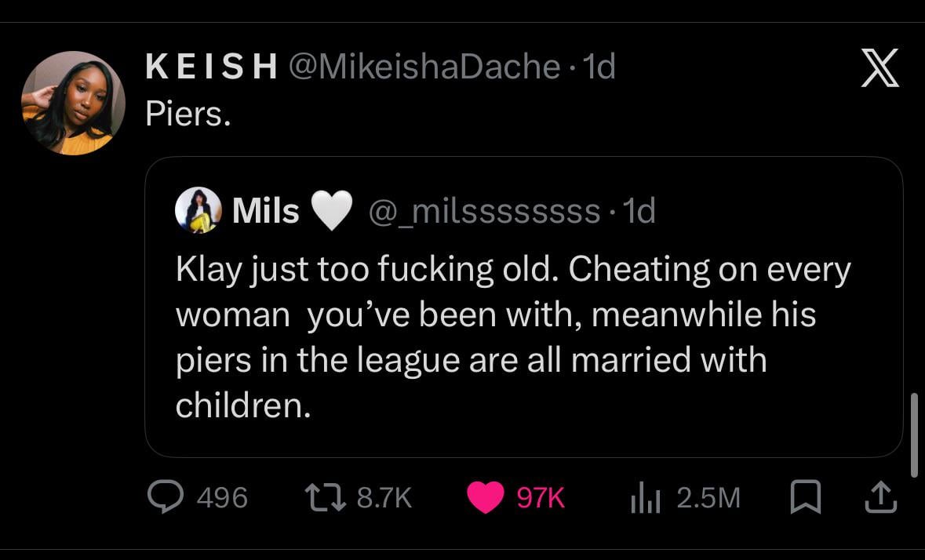
Task: Toggle the pink like heart
Action: tap(486, 497)
